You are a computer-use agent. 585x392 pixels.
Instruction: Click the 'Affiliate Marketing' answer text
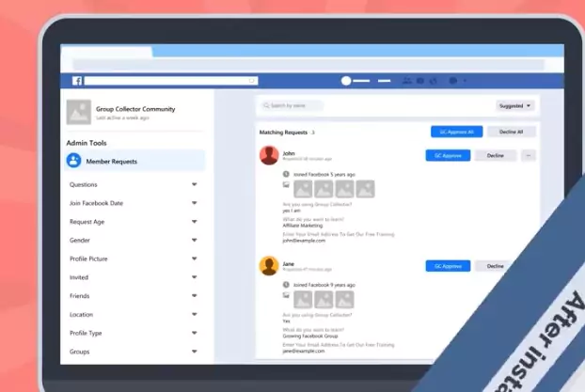click(303, 226)
